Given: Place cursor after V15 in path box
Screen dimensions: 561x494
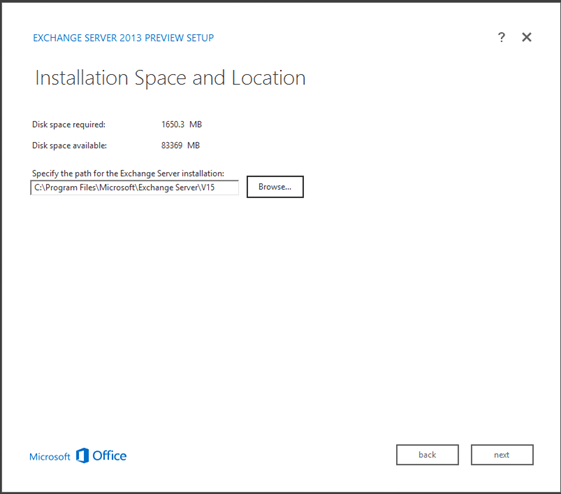Looking at the screenshot, I should 216,187.
